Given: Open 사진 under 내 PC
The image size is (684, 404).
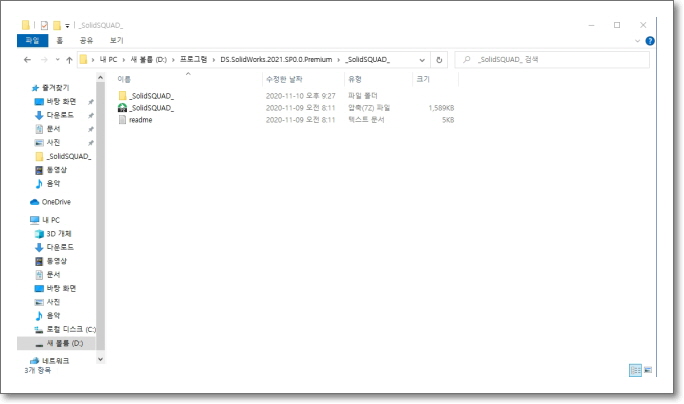Looking at the screenshot, I should point(48,302).
